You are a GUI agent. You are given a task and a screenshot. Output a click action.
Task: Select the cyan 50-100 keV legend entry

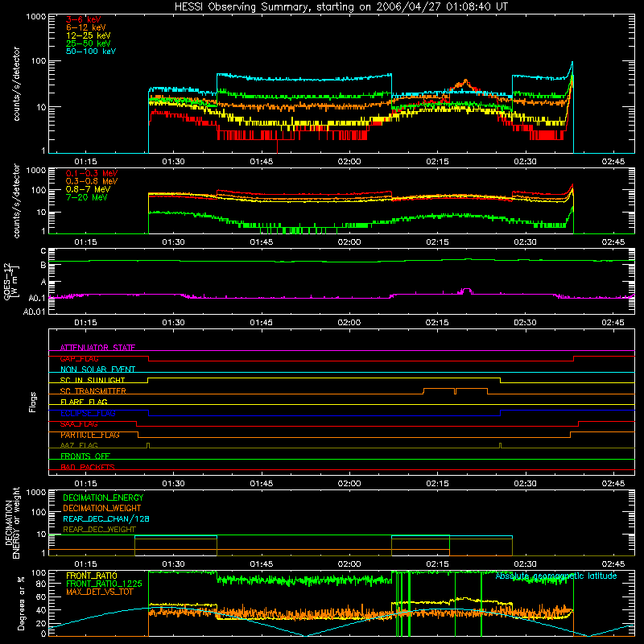(91, 52)
